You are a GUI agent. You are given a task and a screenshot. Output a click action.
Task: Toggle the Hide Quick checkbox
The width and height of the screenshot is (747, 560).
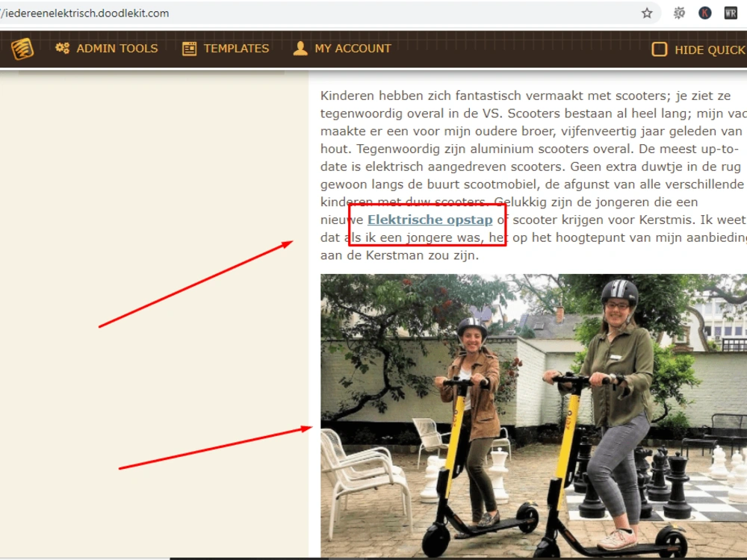(660, 49)
